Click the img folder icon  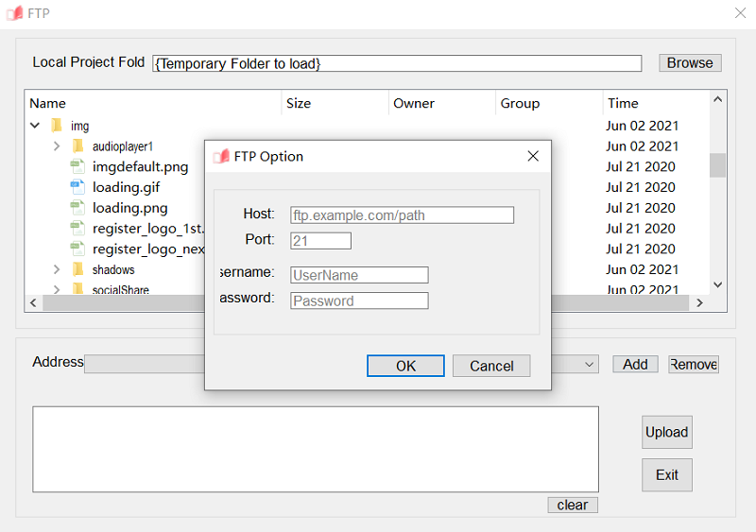[57, 126]
